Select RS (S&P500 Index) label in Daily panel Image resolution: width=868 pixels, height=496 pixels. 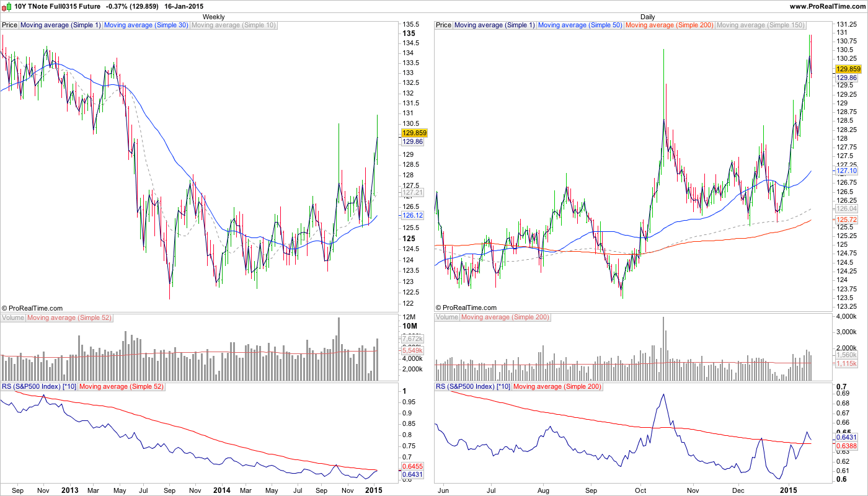click(474, 386)
